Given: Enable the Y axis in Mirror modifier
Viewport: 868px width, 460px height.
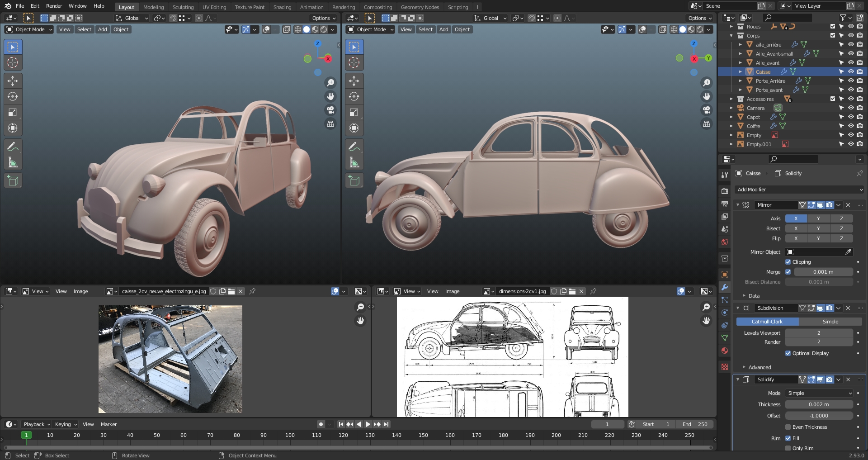Looking at the screenshot, I should point(818,218).
